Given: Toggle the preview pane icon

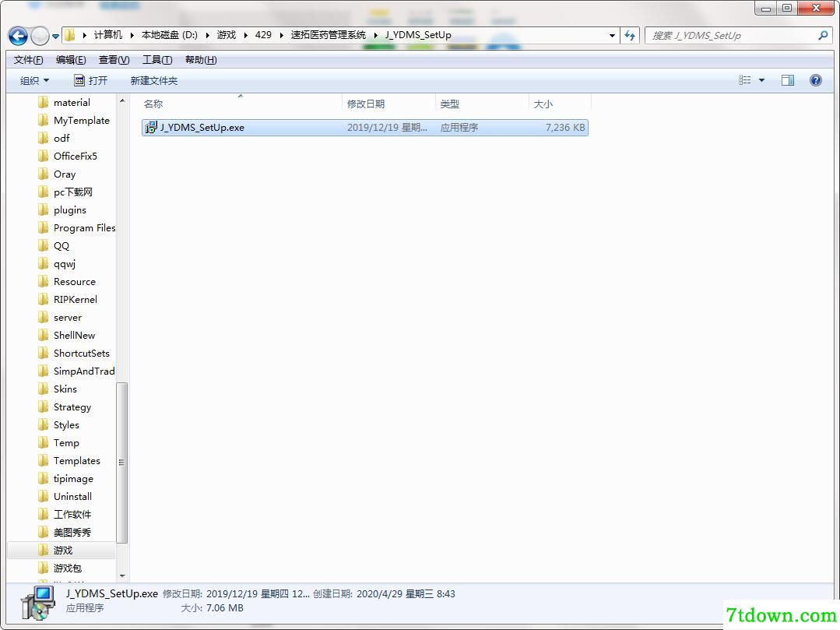Looking at the screenshot, I should [788, 80].
